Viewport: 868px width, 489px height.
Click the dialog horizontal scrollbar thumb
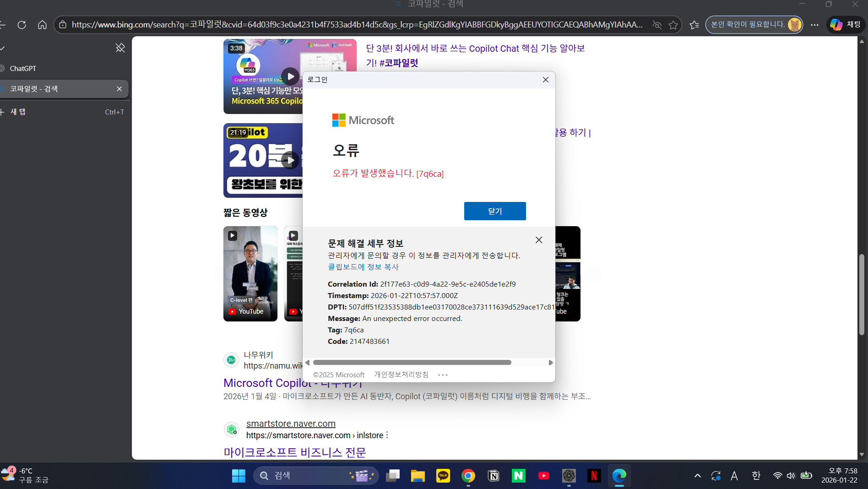pos(412,362)
